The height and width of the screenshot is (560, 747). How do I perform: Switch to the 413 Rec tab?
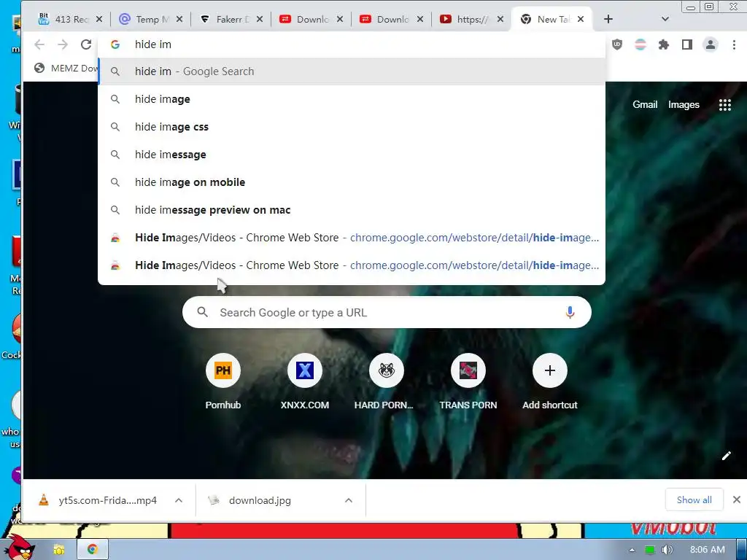(x=71, y=19)
